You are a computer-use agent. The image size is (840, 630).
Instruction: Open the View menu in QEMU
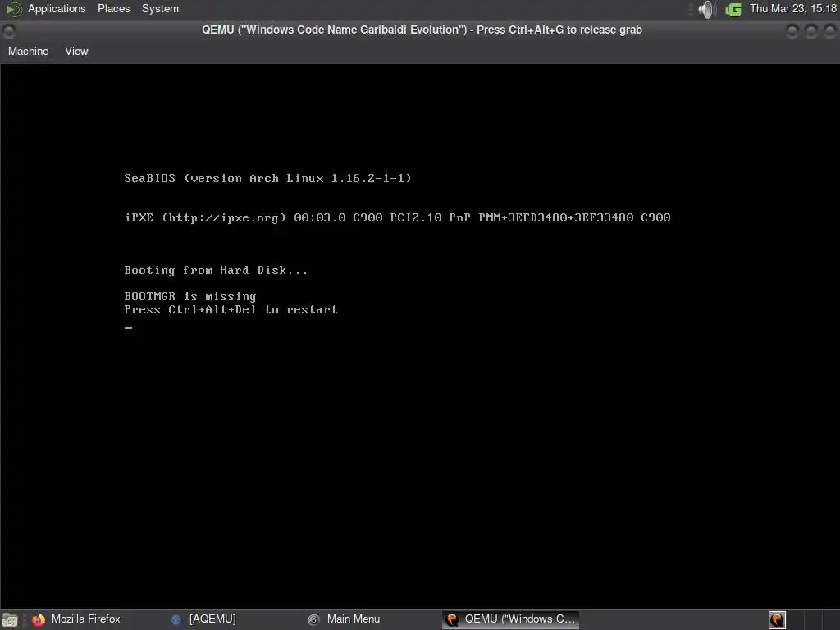point(76,52)
